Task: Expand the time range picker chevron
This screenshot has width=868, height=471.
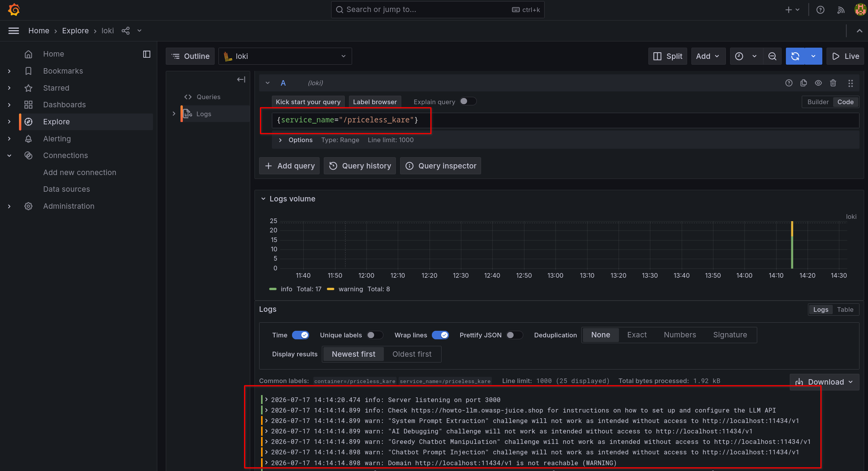Action: point(755,56)
